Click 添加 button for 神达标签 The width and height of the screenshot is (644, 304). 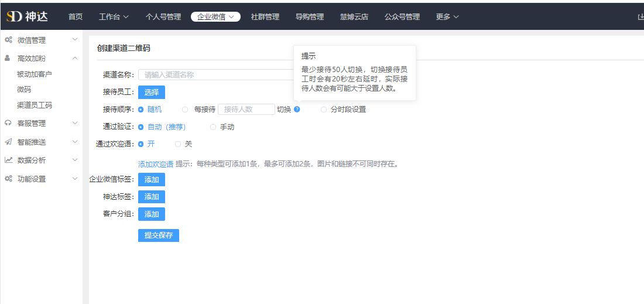(x=152, y=197)
